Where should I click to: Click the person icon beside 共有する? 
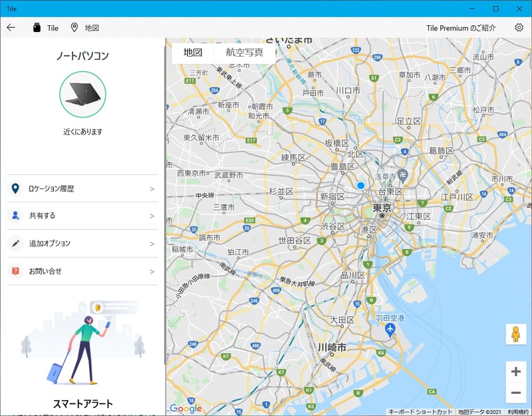point(15,216)
